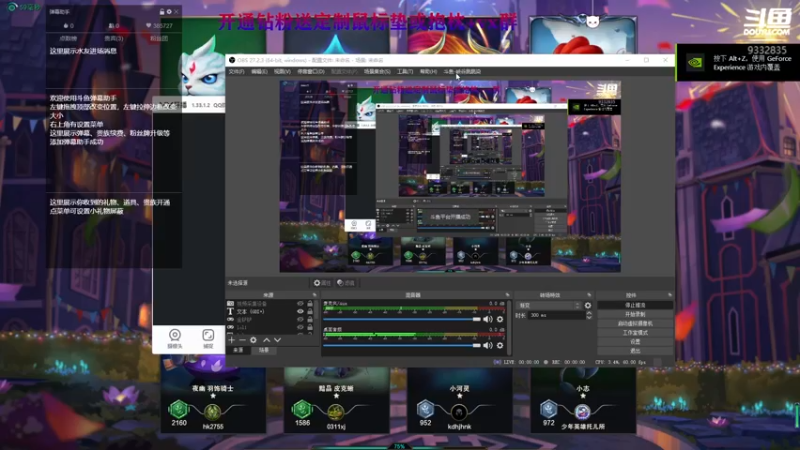Open the 停靠窗口(D) menu in OBS
The width and height of the screenshot is (800, 450).
point(311,71)
